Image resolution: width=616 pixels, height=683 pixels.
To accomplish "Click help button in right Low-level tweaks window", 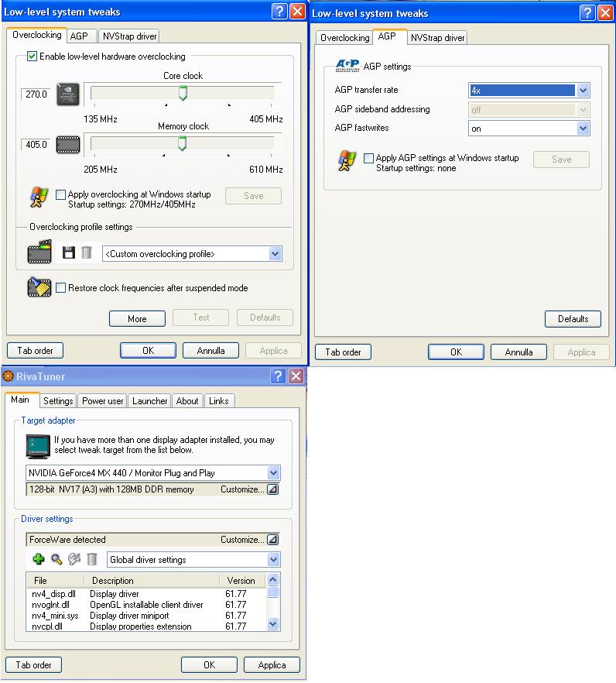I will tap(587, 12).
